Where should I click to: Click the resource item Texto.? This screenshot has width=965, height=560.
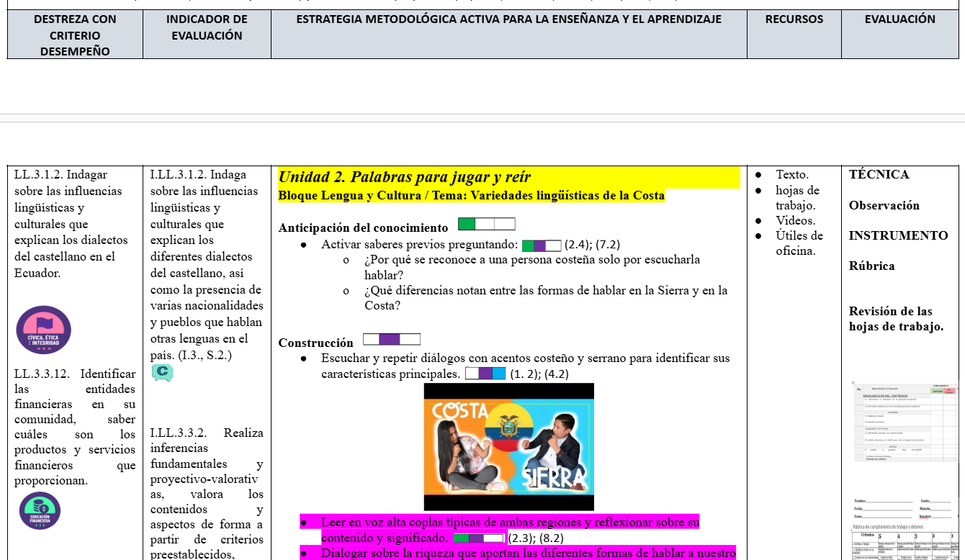tap(792, 174)
